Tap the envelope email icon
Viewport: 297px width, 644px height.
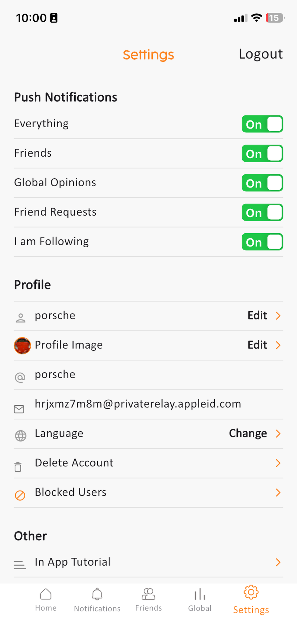[x=19, y=409]
